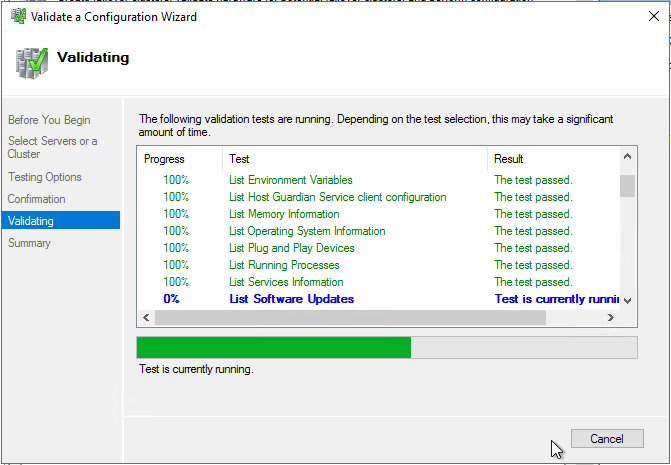Click the Result column header

pos(553,159)
